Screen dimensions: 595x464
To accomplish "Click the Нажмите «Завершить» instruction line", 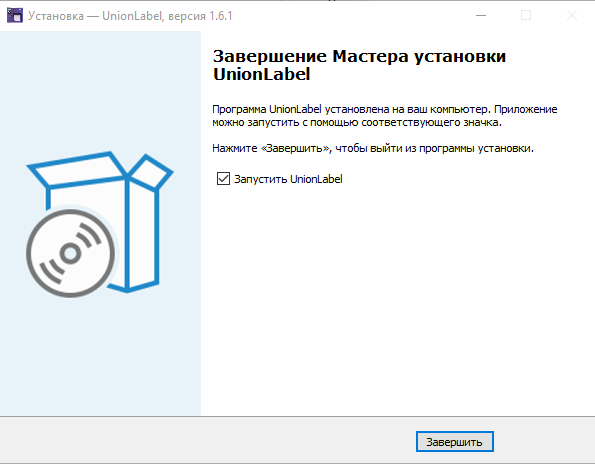I will [x=373, y=148].
